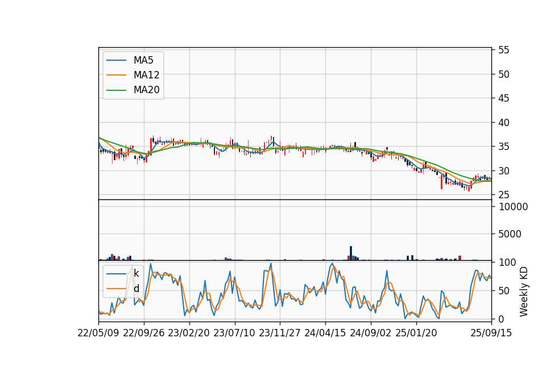This screenshot has width=546, height=392.
Task: Click the 24/04/15 date label
Action: point(325,333)
